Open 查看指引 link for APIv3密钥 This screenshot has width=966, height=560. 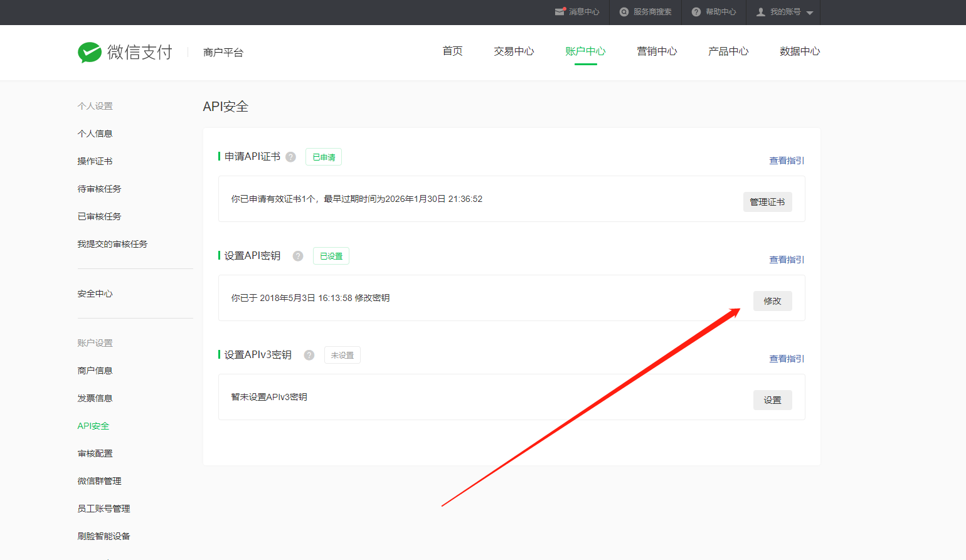(x=787, y=359)
